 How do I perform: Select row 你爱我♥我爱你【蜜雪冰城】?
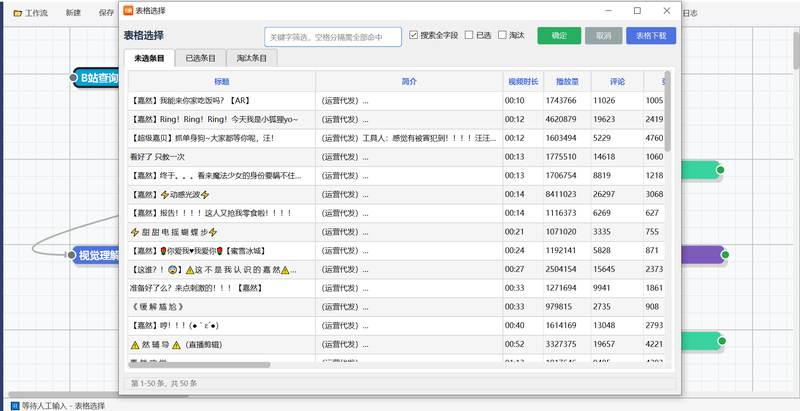pyautogui.click(x=396, y=251)
